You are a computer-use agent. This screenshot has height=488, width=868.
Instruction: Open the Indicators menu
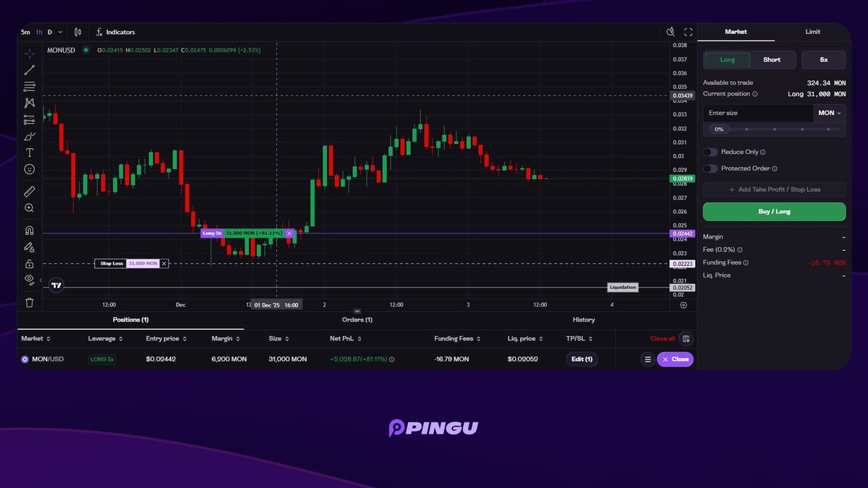(x=115, y=32)
